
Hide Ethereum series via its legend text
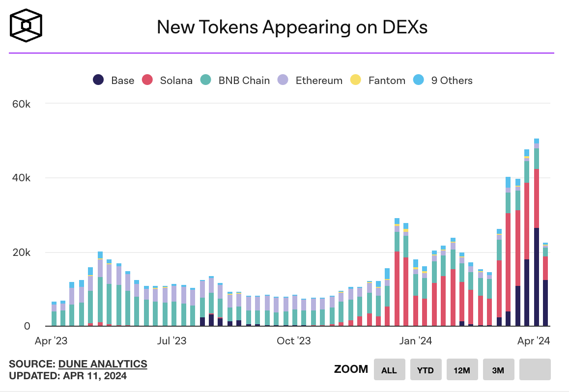tap(318, 81)
